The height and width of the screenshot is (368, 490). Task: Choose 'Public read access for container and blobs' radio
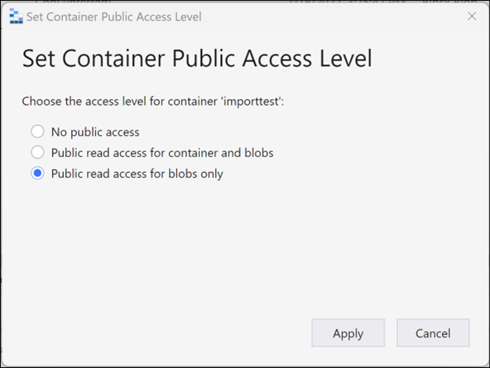tap(37, 152)
